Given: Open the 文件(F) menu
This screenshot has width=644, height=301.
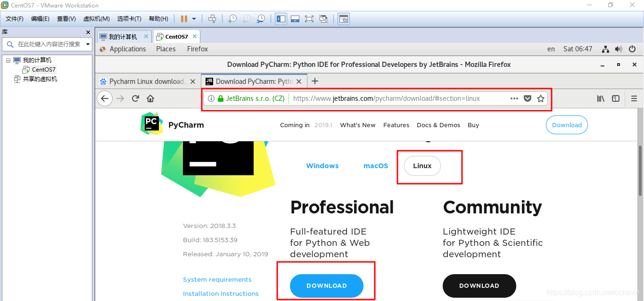Looking at the screenshot, I should click(x=15, y=19).
